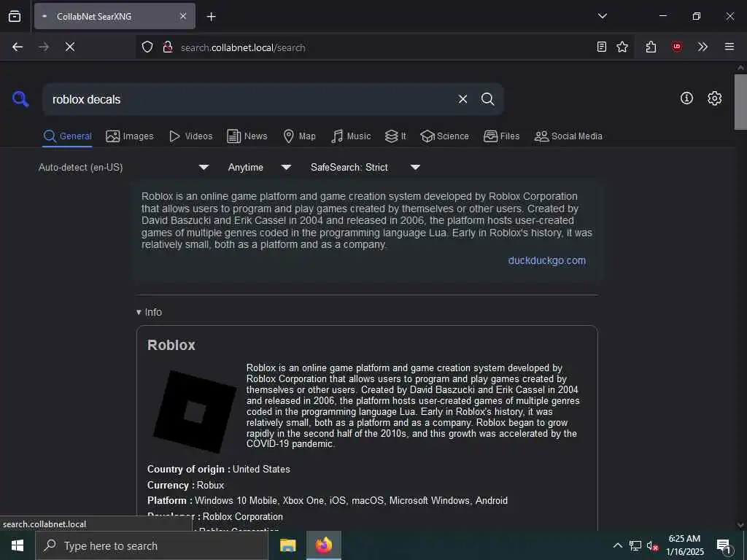This screenshot has width=747, height=560.
Task: Switch to the News tab
Action: tap(247, 136)
